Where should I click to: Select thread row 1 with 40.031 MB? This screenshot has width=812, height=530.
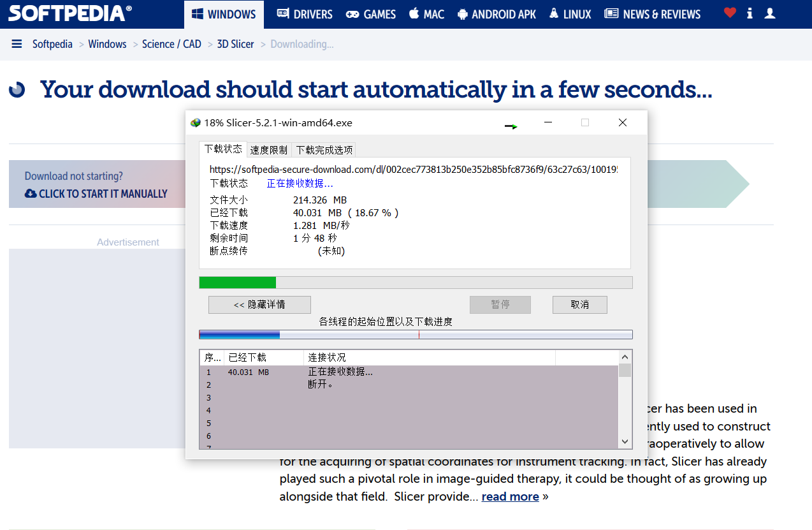(409, 372)
